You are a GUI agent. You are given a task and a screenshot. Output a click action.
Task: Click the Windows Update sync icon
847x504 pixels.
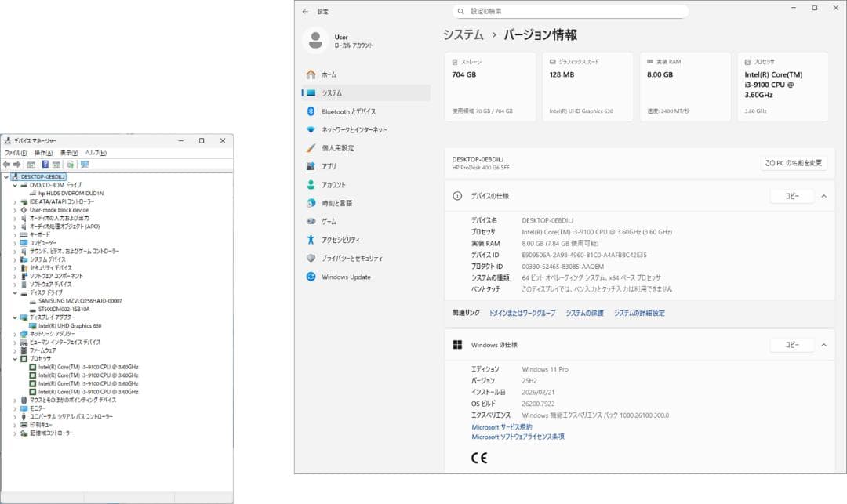point(311,276)
